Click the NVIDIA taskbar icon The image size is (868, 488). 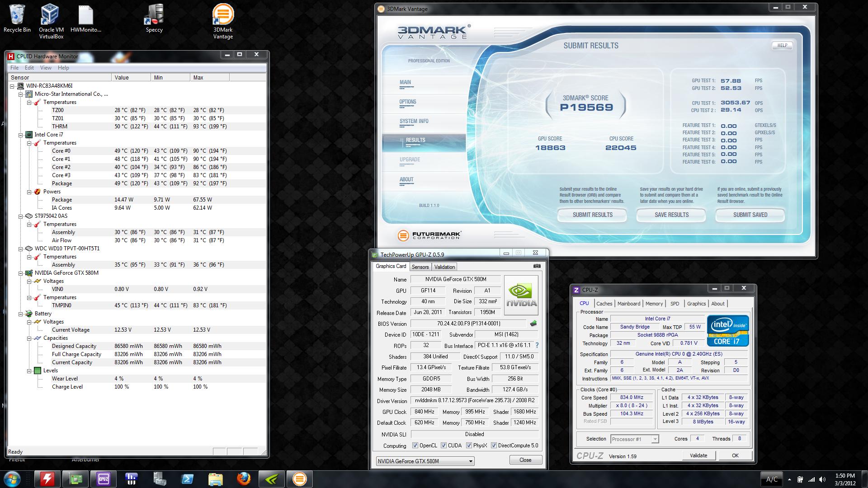[x=272, y=479]
